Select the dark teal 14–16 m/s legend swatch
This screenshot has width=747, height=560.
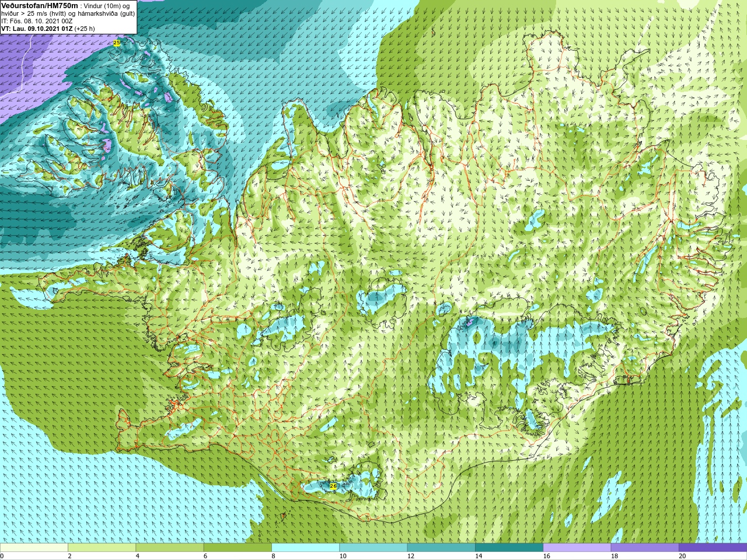(x=509, y=548)
